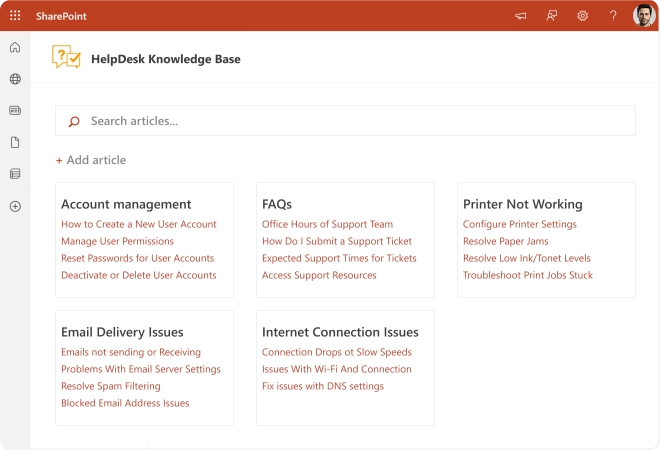Screen dimensions: 660x450
Task: Open How to Create a New User Account
Action: point(139,224)
